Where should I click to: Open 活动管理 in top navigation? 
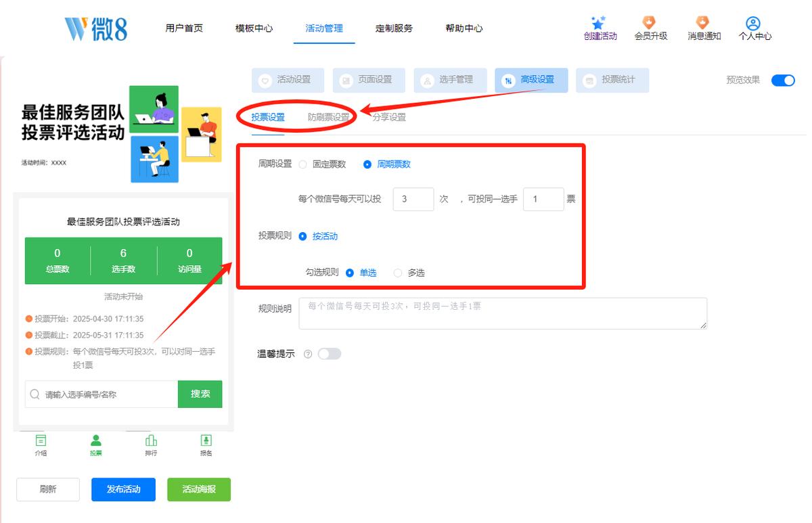(x=324, y=28)
